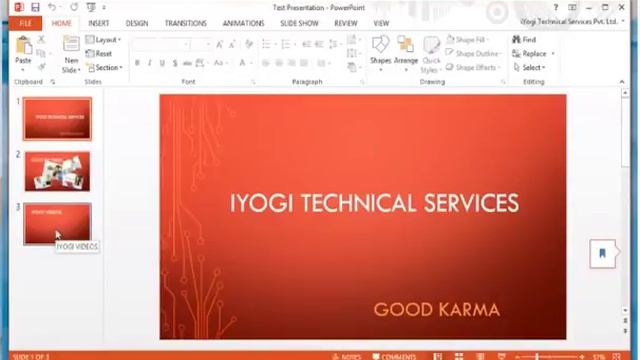Click the GOOD KARMA subtitle text
The image size is (640, 360).
(437, 310)
